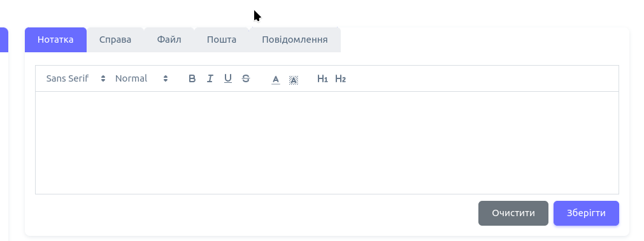The width and height of the screenshot is (644, 241).
Task: Go to the Пошта tab
Action: (222, 40)
